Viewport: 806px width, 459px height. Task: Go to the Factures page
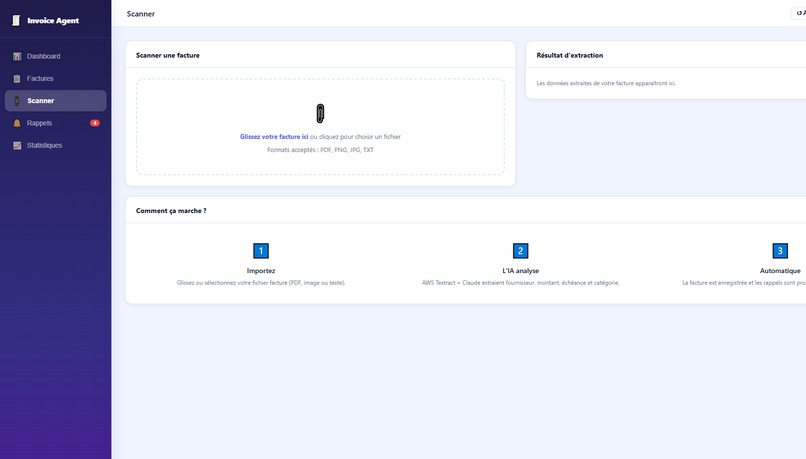56,79
